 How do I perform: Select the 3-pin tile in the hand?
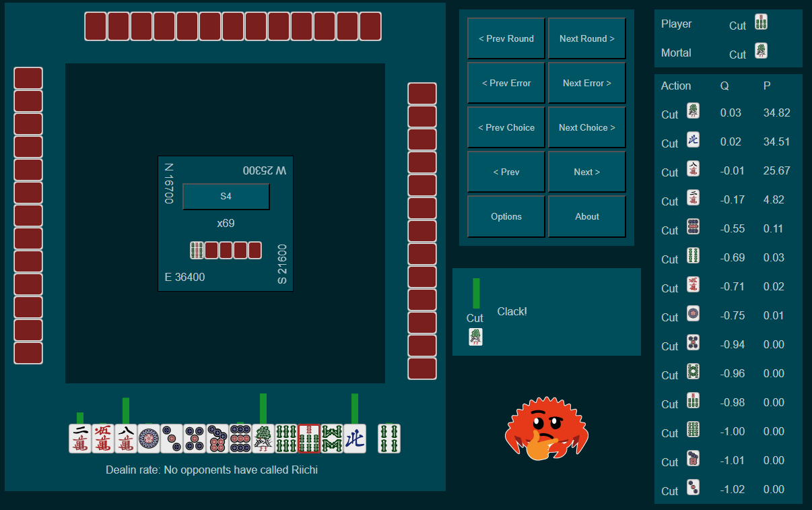coord(172,439)
